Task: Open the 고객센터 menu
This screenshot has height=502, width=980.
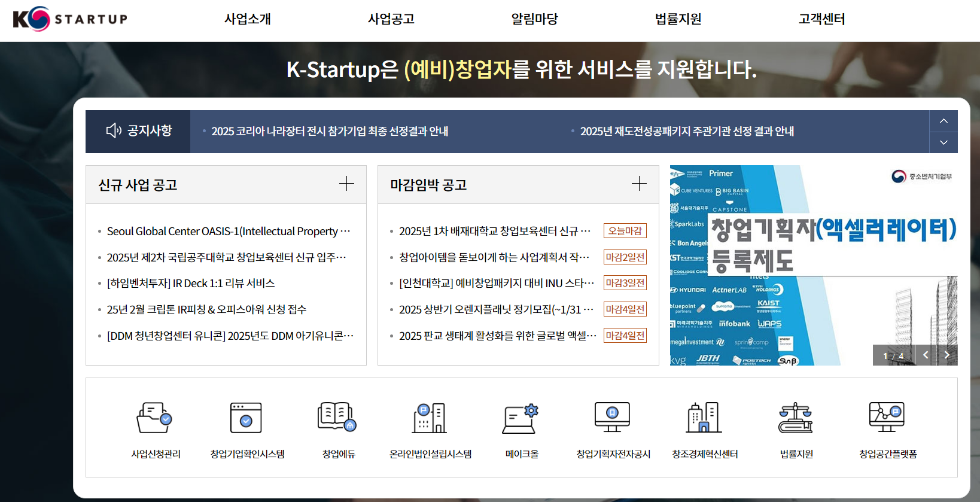Action: coord(821,19)
